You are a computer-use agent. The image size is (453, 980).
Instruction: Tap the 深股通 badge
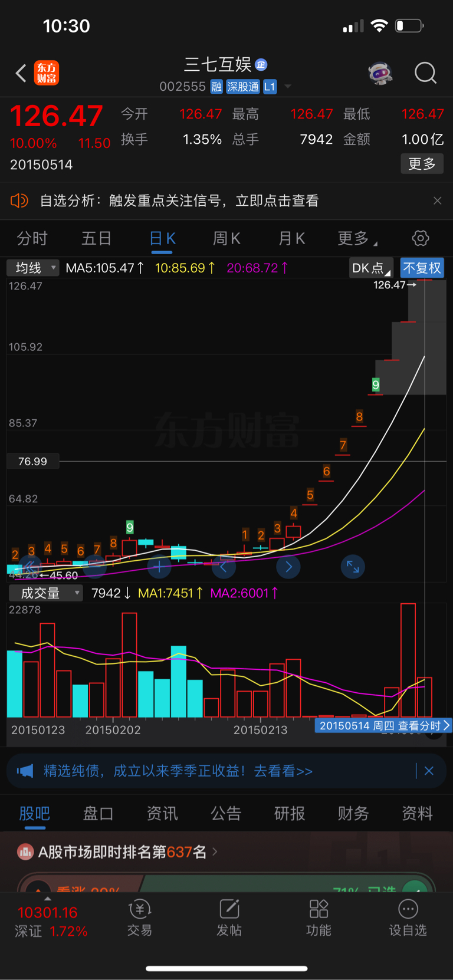[243, 87]
